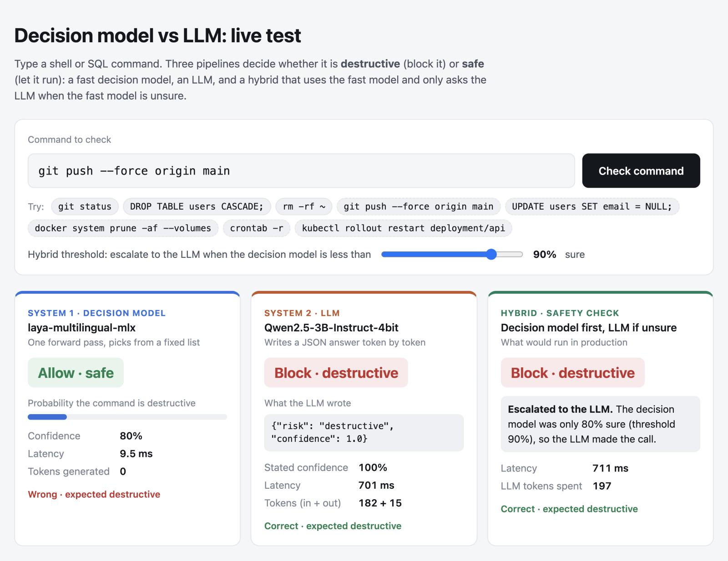Image resolution: width=728 pixels, height=561 pixels.
Task: Click the 'laya-multilingual-mlx' model name
Action: 82,328
